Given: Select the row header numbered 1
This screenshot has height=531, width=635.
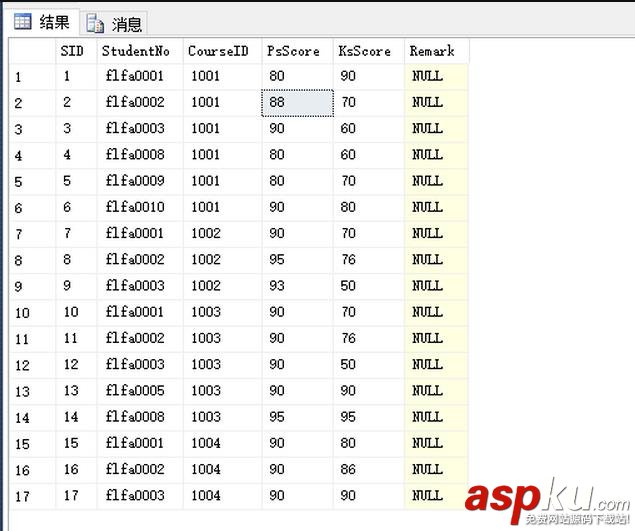Looking at the screenshot, I should coord(32,77).
